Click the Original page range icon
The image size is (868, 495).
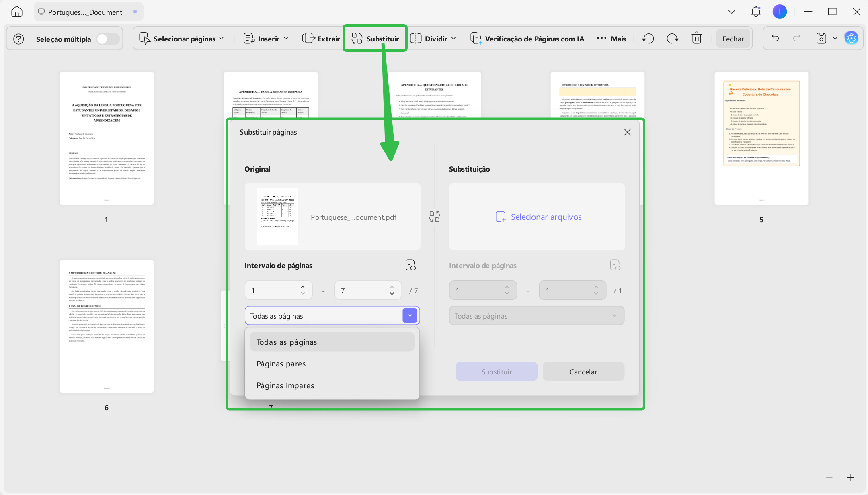pos(410,265)
